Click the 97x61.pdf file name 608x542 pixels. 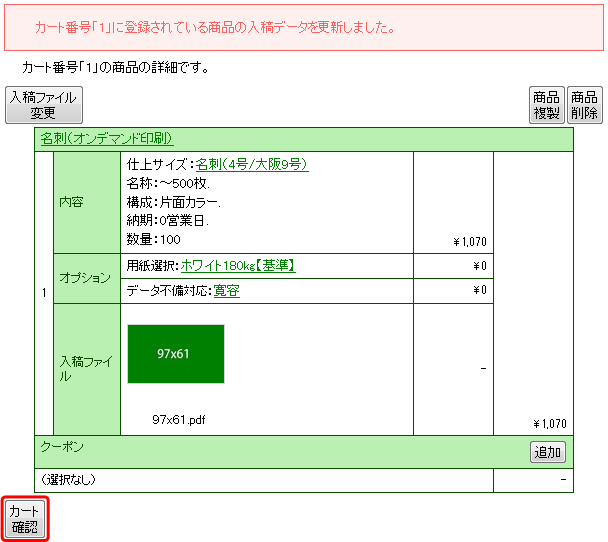click(x=179, y=420)
